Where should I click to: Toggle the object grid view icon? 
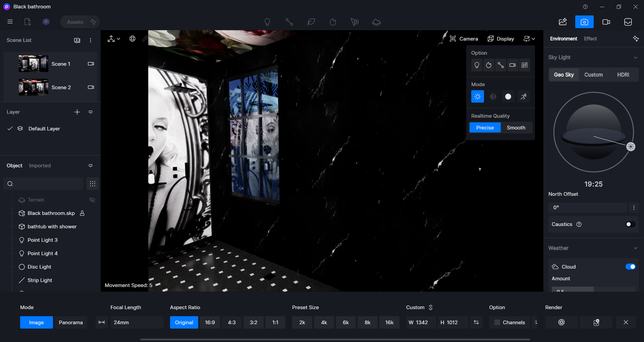tap(93, 184)
